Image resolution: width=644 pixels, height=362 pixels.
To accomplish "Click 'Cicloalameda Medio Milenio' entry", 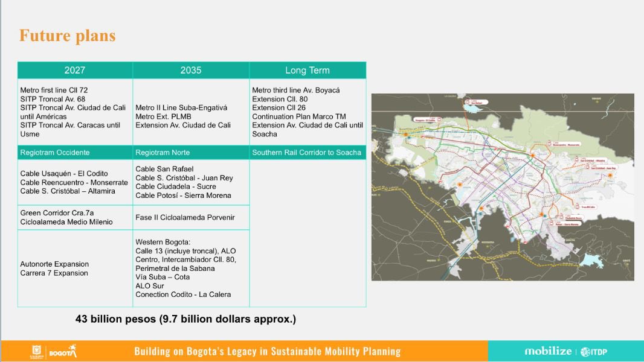I will coord(66,222).
